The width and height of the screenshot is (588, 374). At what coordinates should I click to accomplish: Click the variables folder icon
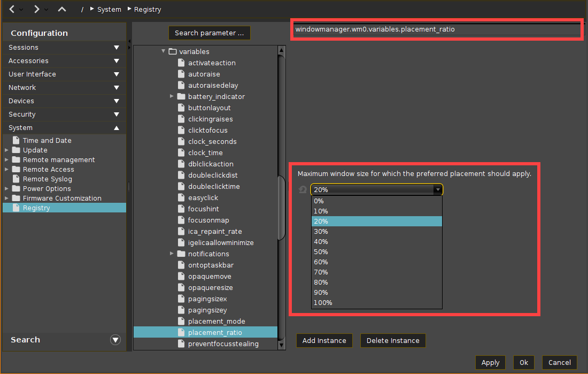[172, 52]
